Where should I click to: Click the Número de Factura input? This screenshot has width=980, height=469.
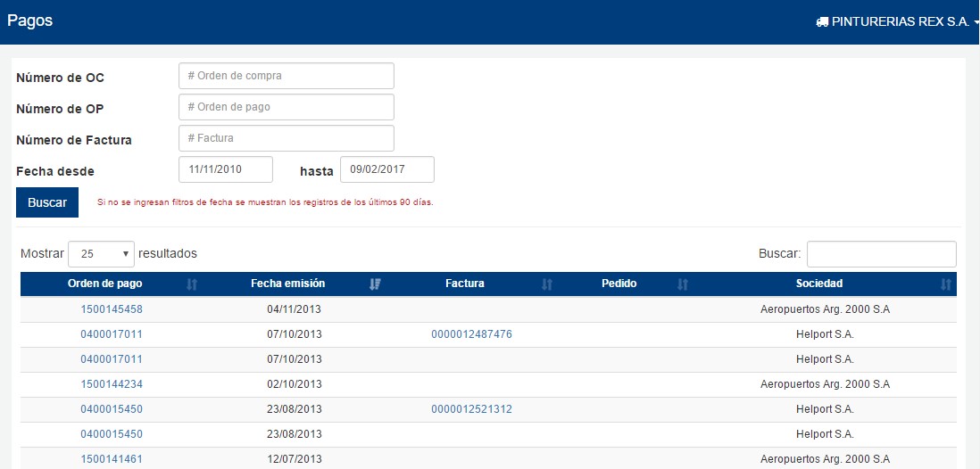coord(286,138)
